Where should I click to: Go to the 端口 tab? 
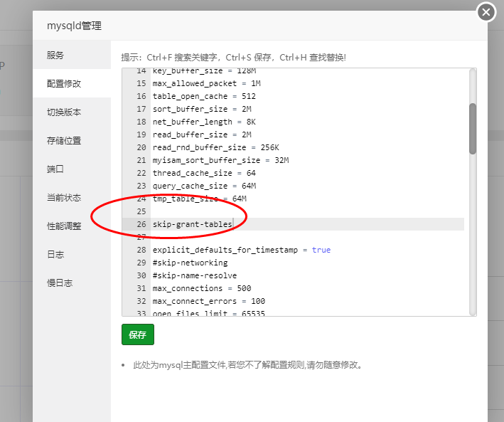[72, 169]
